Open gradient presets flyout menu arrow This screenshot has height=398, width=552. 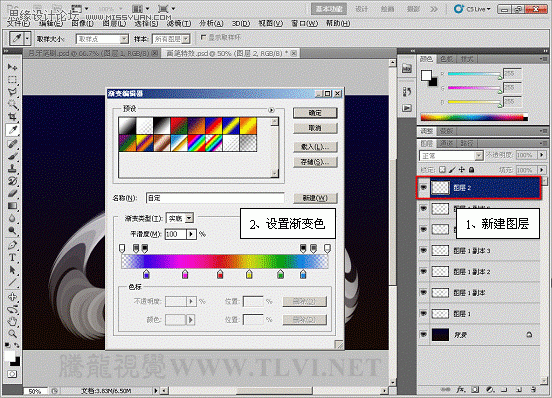[x=271, y=110]
